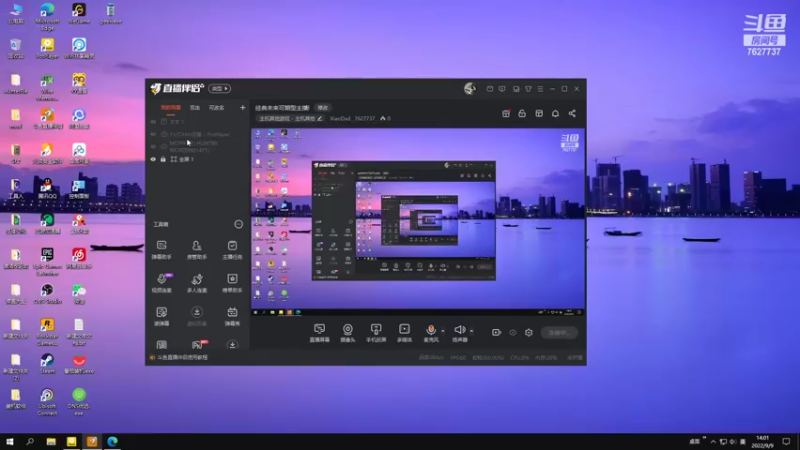800x450 pixels.
Task: Select the TVCAM PotPlayer source row
Action: [x=197, y=134]
